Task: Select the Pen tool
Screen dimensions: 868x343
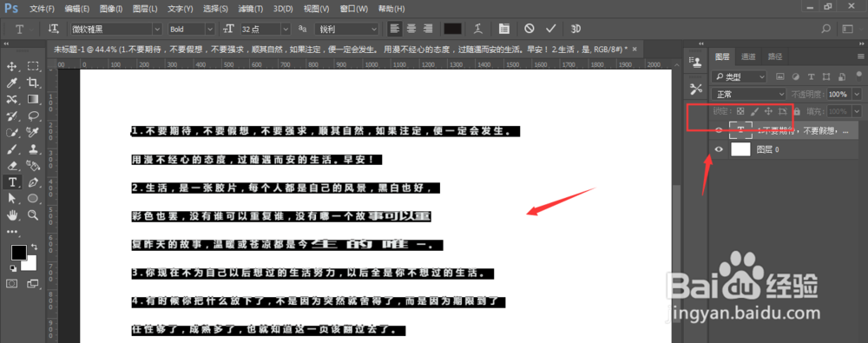Action: (33, 181)
